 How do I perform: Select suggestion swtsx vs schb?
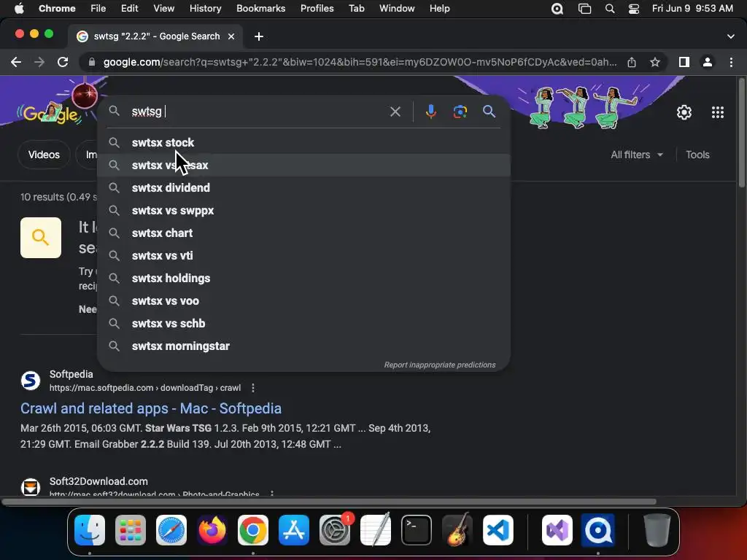[x=304, y=323]
